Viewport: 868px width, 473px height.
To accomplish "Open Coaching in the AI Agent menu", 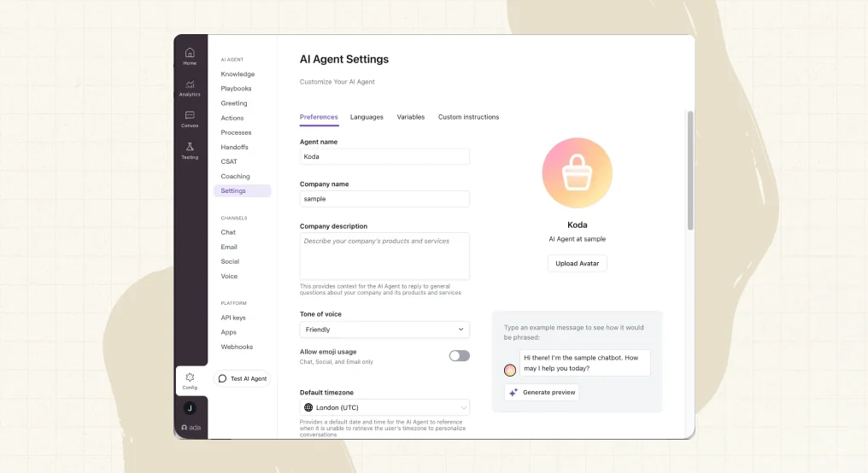I will pos(235,177).
